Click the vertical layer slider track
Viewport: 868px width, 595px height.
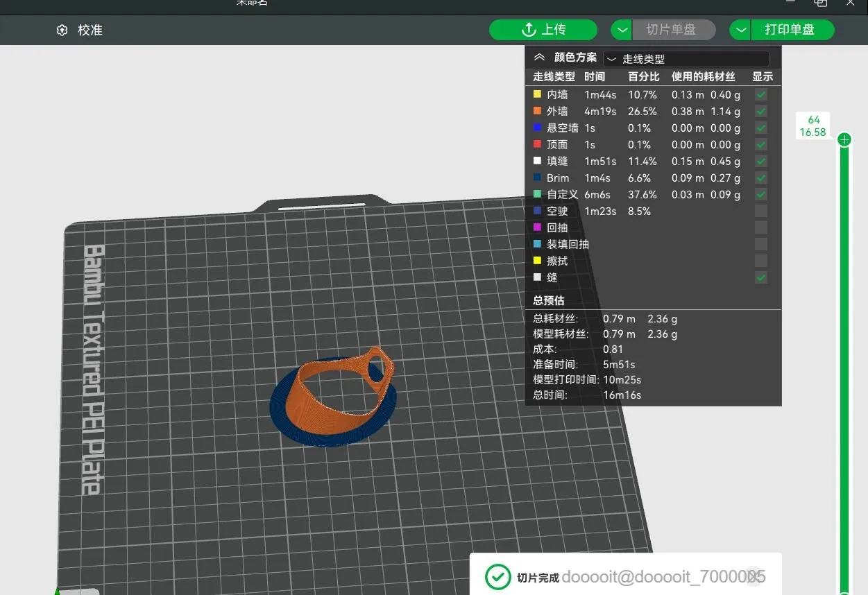tap(844, 368)
